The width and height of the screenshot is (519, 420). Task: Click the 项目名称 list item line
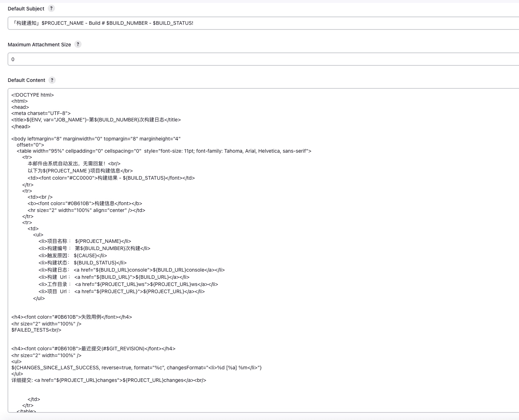(x=85, y=241)
